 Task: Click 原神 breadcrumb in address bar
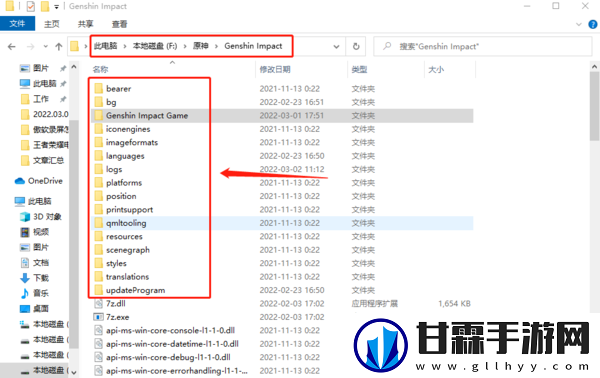coord(201,46)
